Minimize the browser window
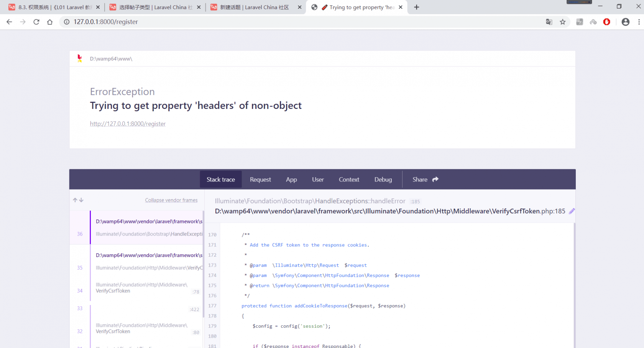Screen dimensions: 644x348 (x=600, y=6)
